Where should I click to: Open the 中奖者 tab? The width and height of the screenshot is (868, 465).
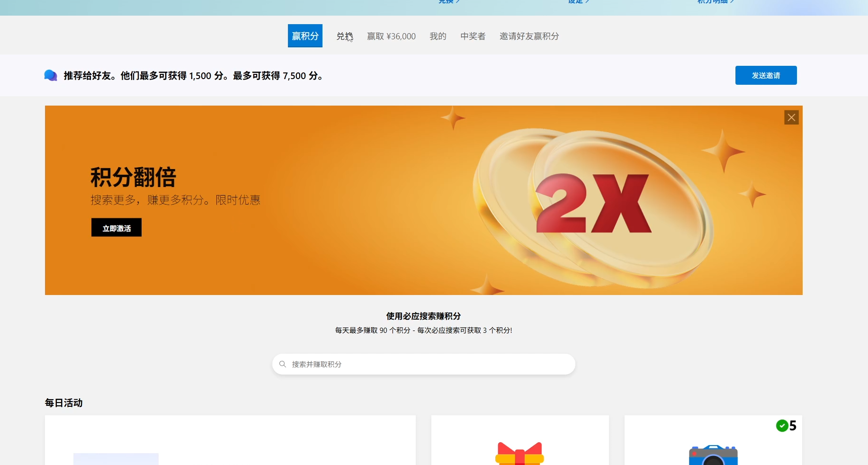tap(472, 36)
